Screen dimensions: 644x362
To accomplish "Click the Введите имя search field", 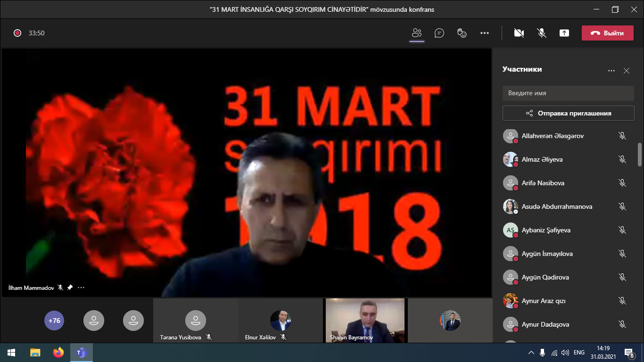I will tap(568, 93).
